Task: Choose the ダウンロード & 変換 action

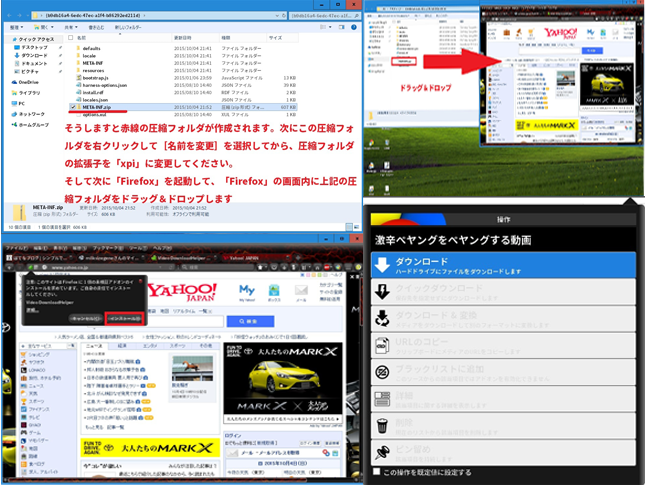Action: coord(503,319)
